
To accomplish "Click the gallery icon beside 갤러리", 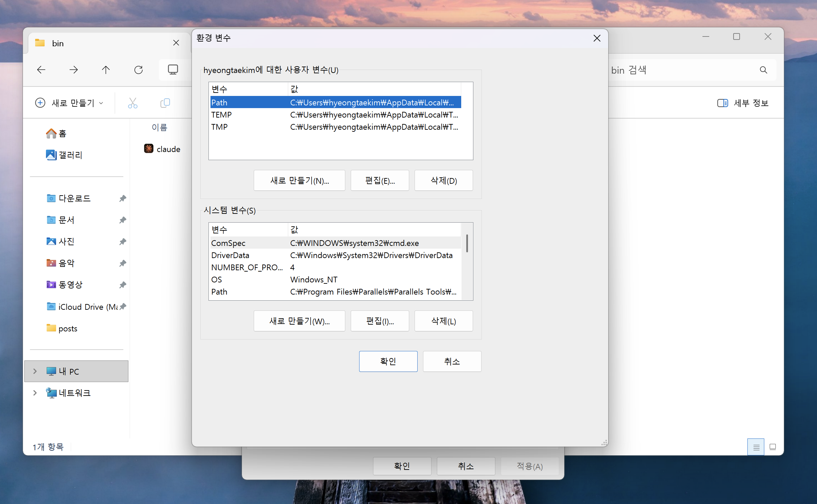I will (51, 155).
